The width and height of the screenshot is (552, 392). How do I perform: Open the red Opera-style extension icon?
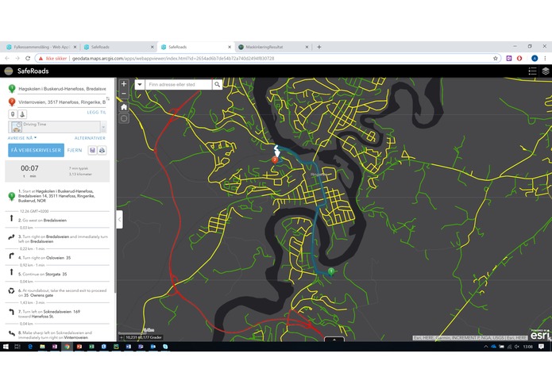(x=519, y=59)
